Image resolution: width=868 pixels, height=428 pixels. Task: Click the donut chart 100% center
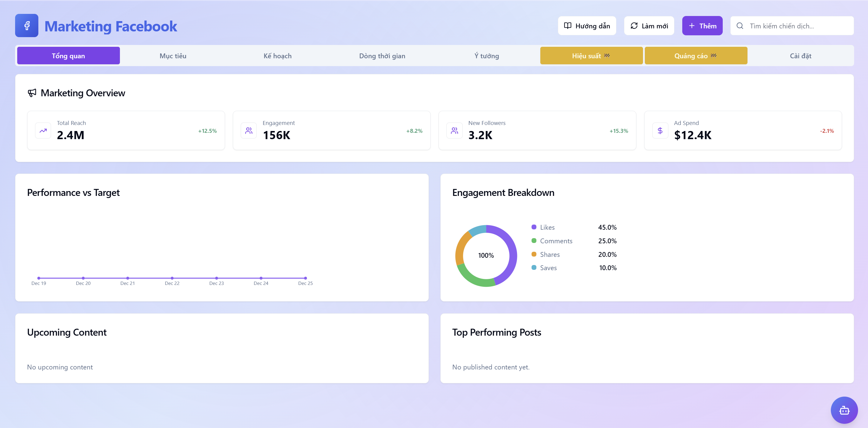[x=486, y=256]
